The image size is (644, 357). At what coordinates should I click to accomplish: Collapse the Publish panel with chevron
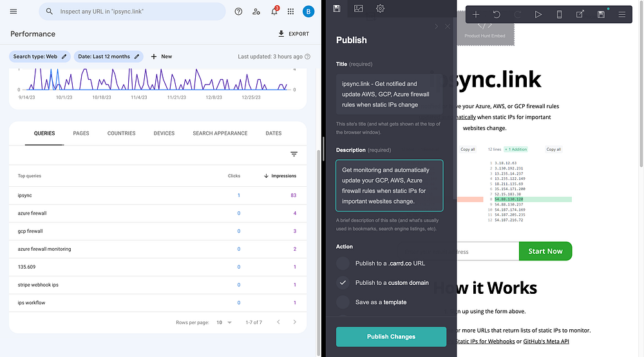click(x=436, y=26)
